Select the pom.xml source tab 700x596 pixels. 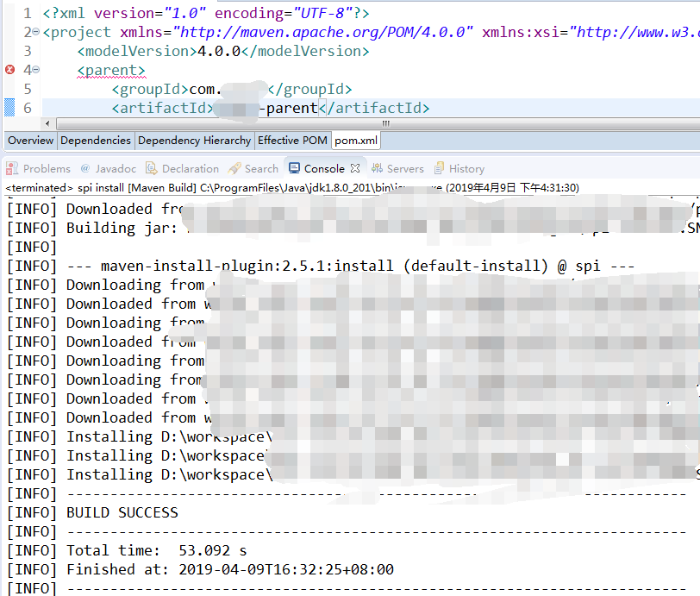click(x=355, y=141)
